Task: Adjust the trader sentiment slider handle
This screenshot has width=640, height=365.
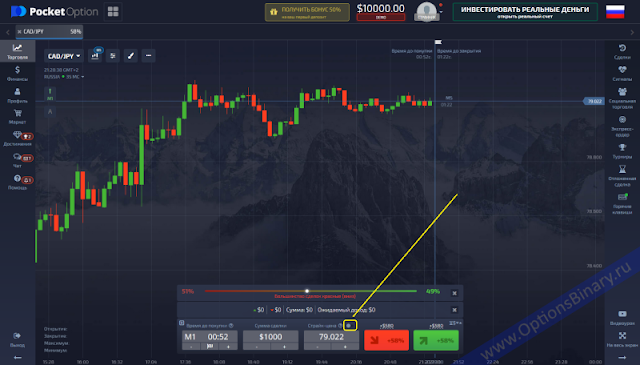Action: pyautogui.click(x=307, y=291)
